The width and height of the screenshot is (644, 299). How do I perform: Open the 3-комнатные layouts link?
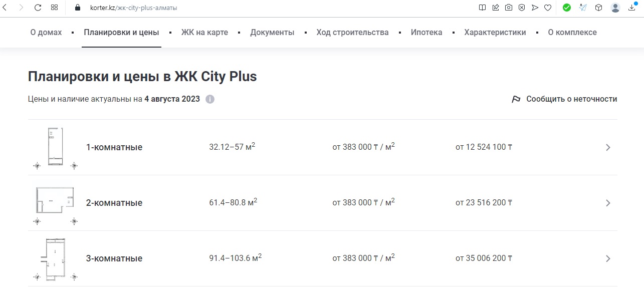pyautogui.click(x=114, y=258)
